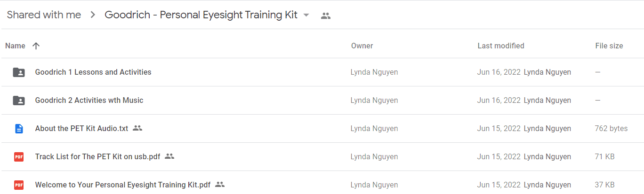The width and height of the screenshot is (644, 194).
Task: Click the blue document icon for About the PET Kit Audio.txt
Action: [x=19, y=129]
